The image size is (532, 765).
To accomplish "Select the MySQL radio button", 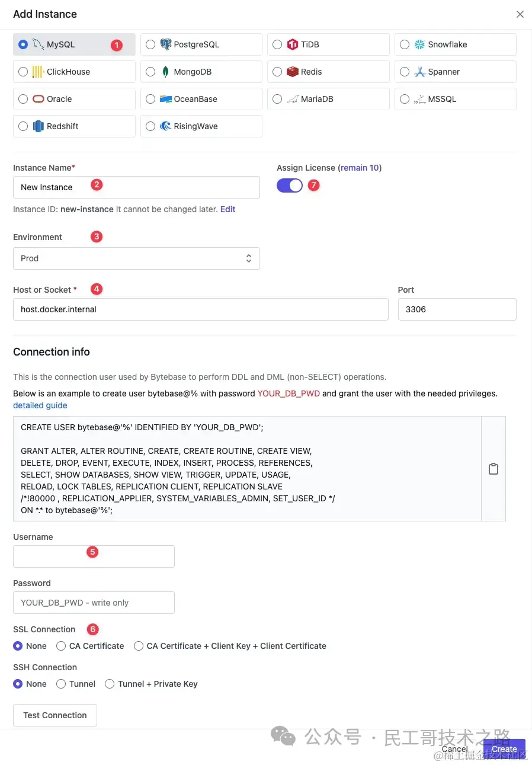I will (23, 44).
